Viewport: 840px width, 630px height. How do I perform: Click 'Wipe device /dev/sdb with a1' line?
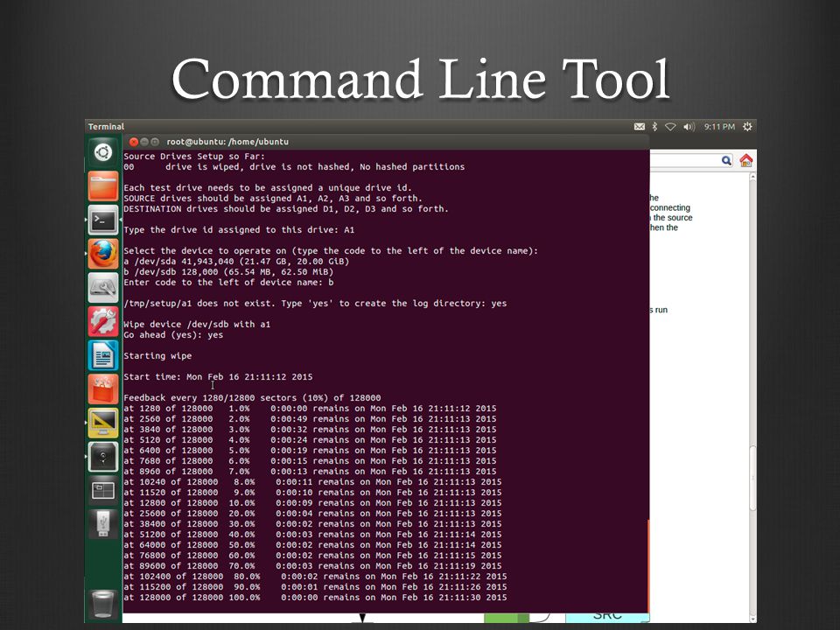(x=197, y=325)
